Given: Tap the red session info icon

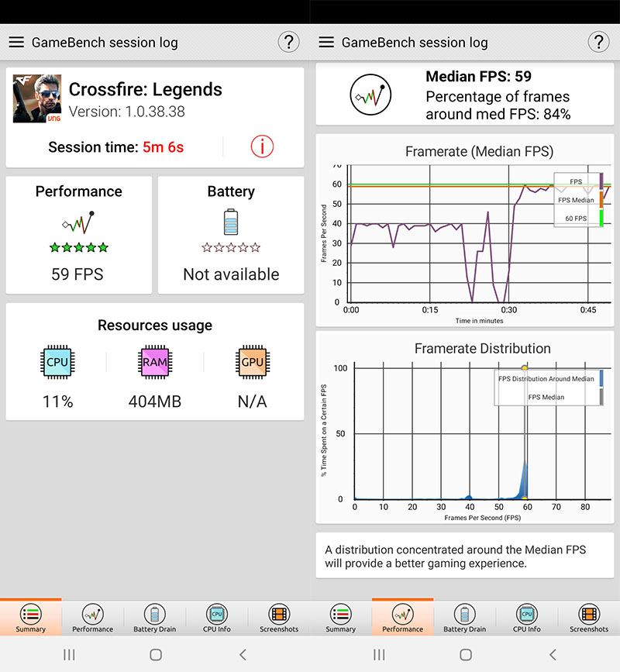Looking at the screenshot, I should tap(262, 146).
